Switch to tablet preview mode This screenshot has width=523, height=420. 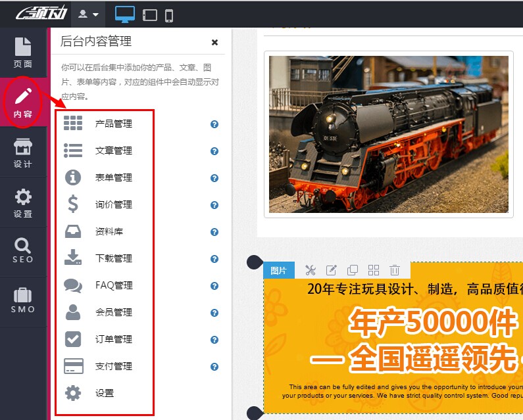150,14
